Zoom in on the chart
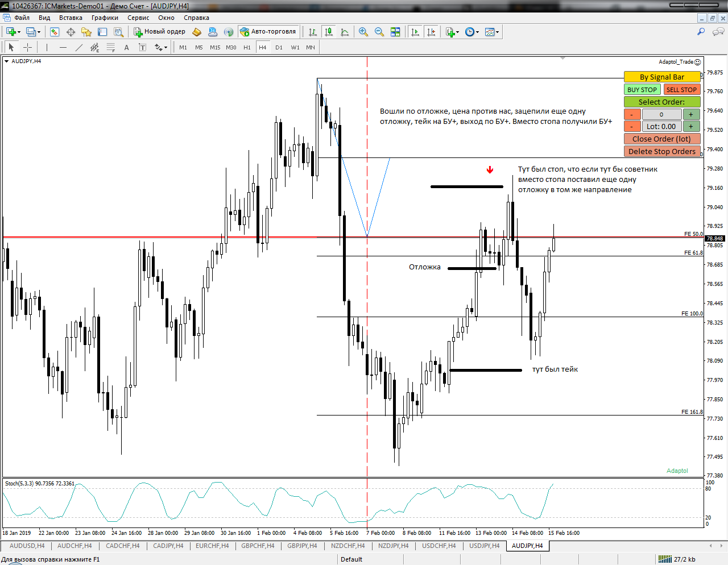 tap(363, 32)
